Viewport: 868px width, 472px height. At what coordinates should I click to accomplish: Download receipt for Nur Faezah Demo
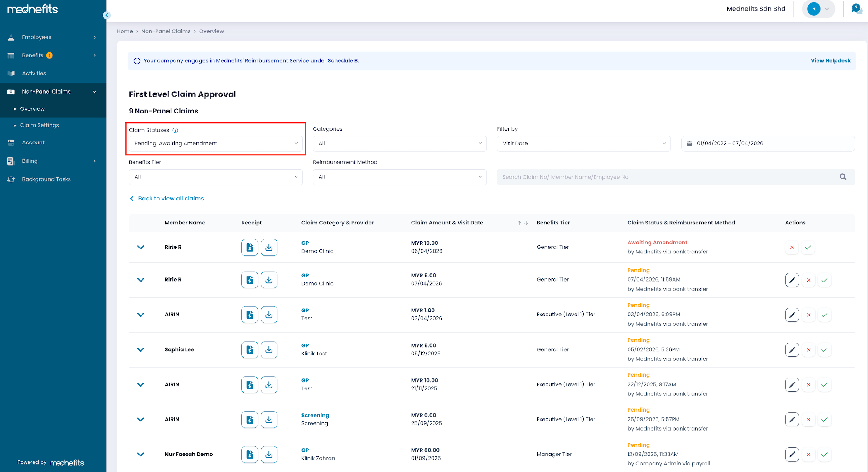[268, 454]
